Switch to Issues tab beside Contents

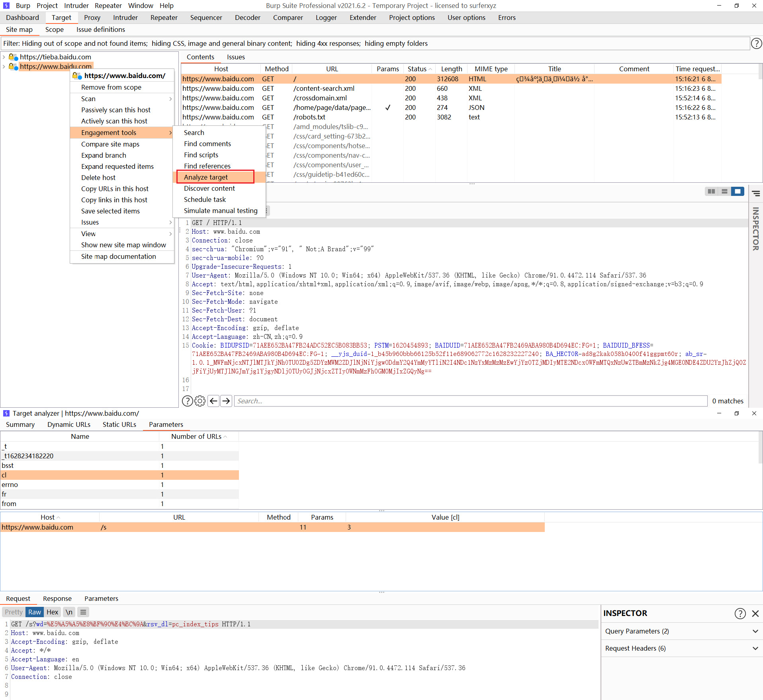(x=236, y=57)
